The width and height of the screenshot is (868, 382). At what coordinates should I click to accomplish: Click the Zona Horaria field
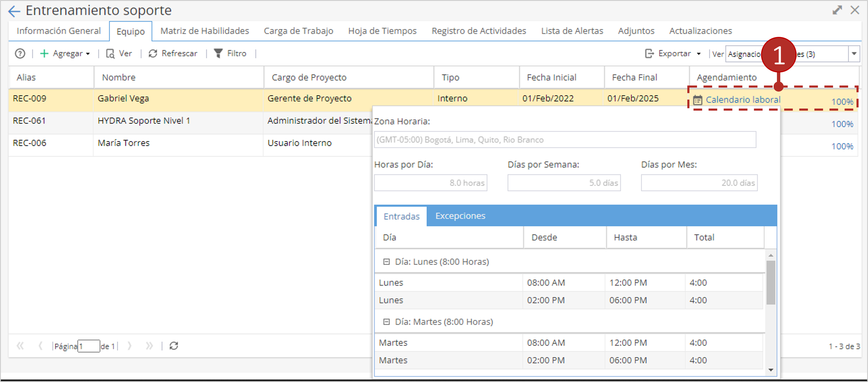[x=565, y=140]
